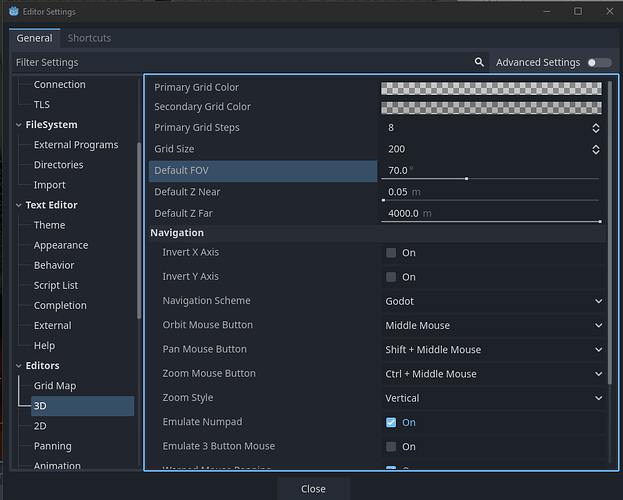The image size is (623, 500).
Task: Open the Orbit Mouse Button dropdown
Action: tap(494, 325)
